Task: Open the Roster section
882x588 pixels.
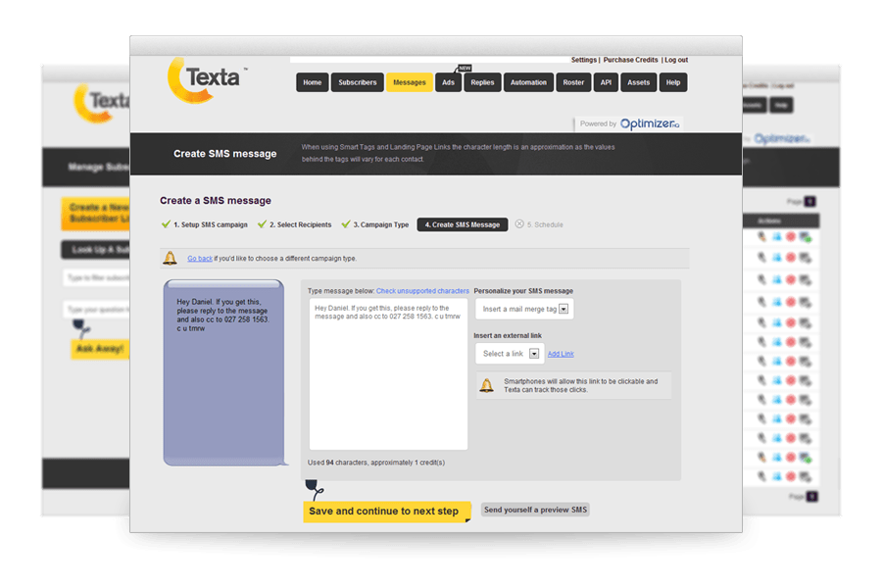Action: (x=573, y=82)
